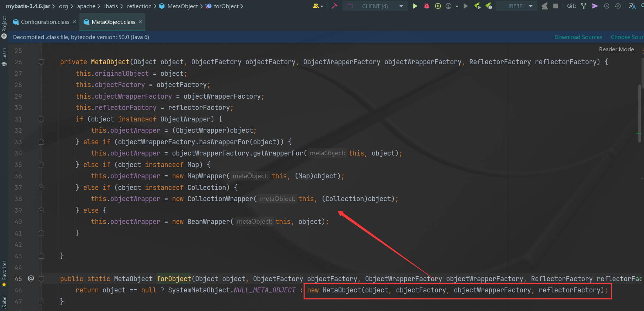
Task: Click BeanWrapper on line 40
Action: pos(208,222)
